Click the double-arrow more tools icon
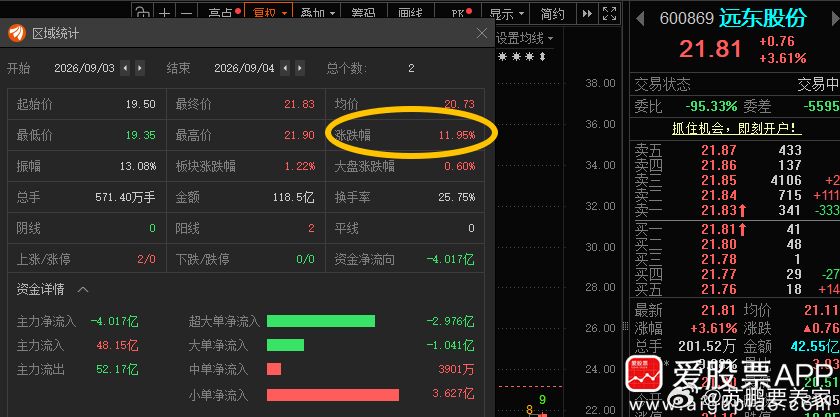This screenshot has height=417, width=840. point(588,13)
